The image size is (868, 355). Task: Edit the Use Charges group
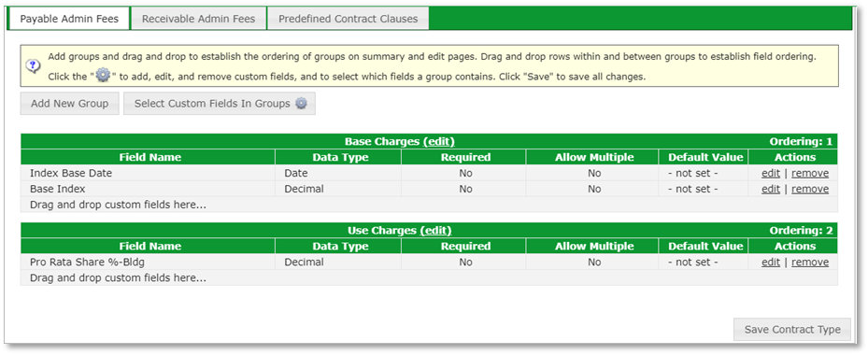pyautogui.click(x=435, y=231)
